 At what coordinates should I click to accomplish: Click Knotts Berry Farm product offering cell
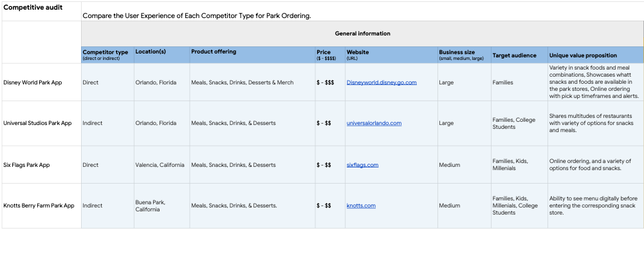coord(252,206)
